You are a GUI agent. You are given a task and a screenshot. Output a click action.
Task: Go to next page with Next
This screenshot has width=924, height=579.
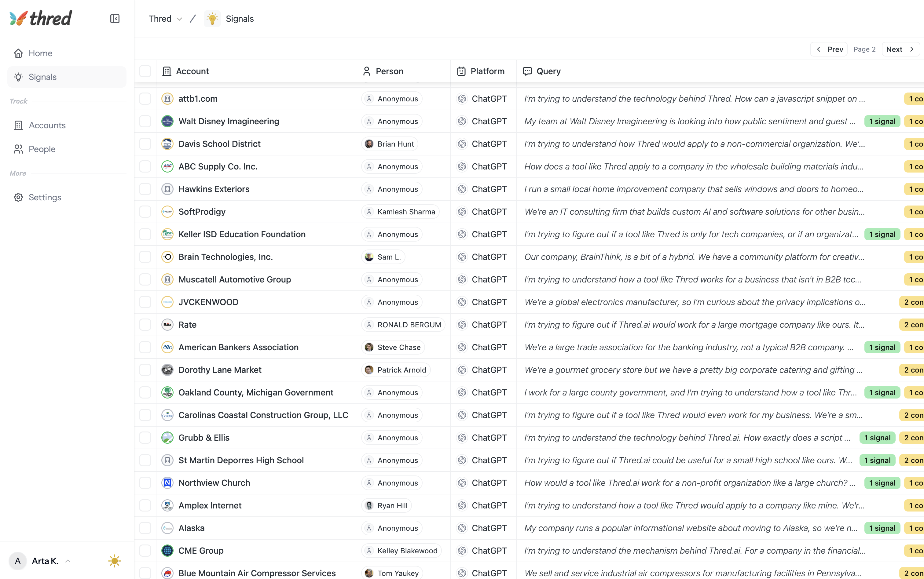pos(900,49)
